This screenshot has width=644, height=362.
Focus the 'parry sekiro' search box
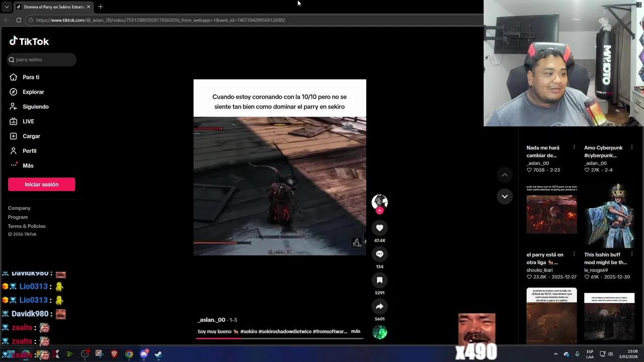[x=42, y=59]
